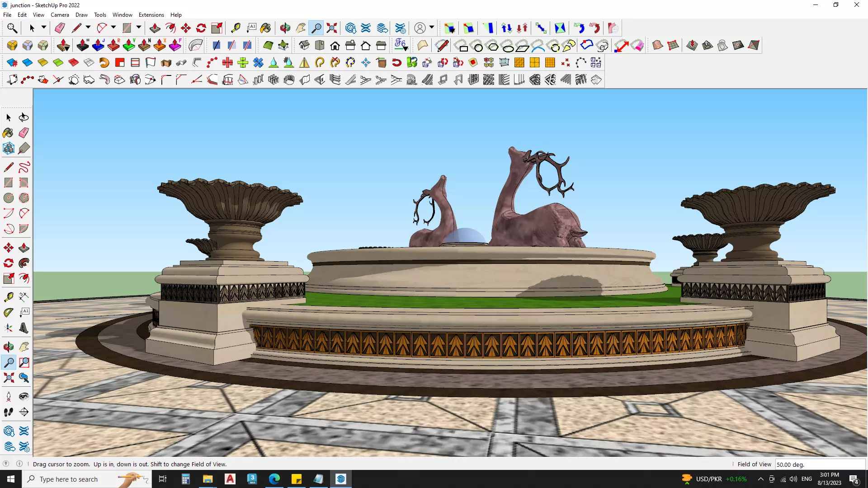The image size is (868, 488).
Task: Open the Camera menu
Action: (x=60, y=15)
